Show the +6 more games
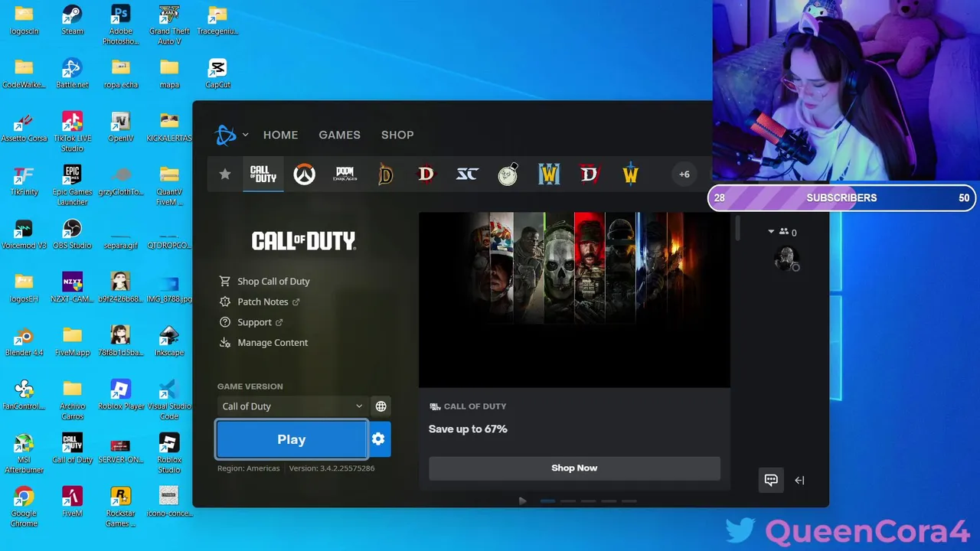The height and width of the screenshot is (551, 980). click(x=684, y=174)
